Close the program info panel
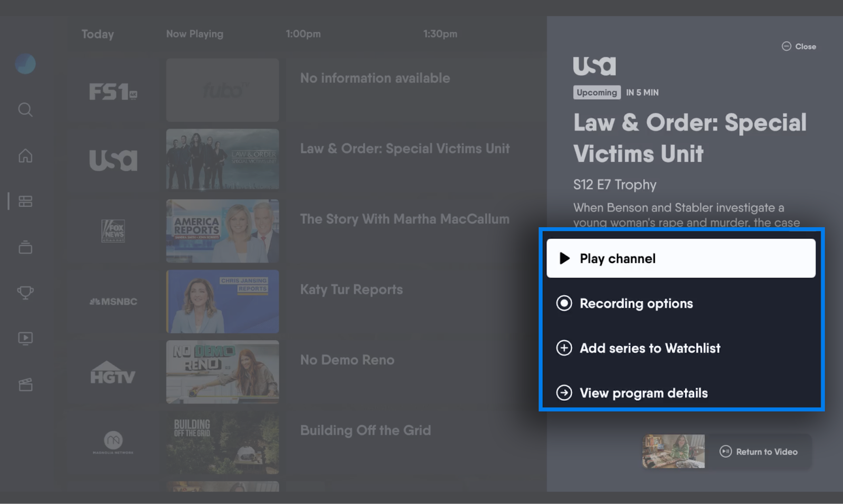The width and height of the screenshot is (843, 504). [x=799, y=46]
